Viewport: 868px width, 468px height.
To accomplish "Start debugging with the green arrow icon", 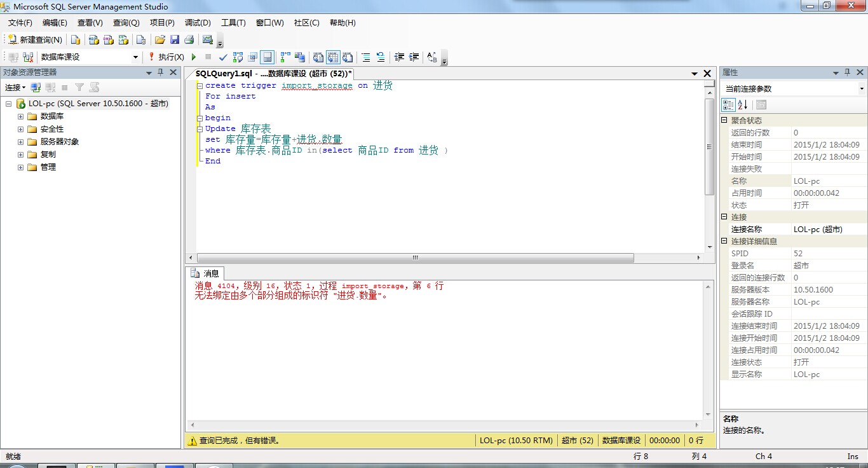I will pos(194,57).
